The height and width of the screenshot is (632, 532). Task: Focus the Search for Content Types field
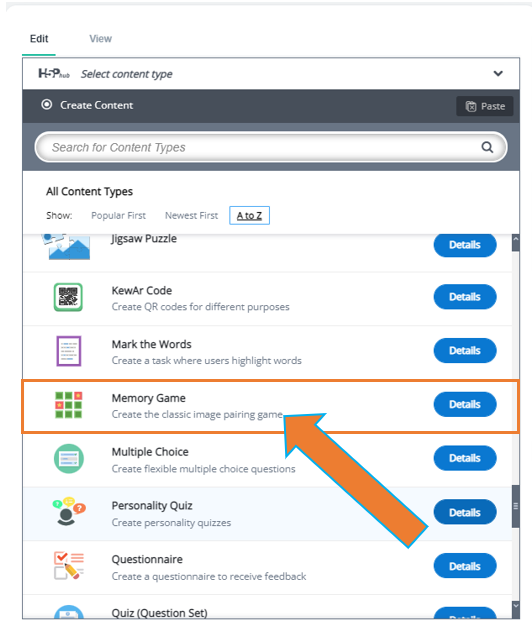click(x=271, y=147)
